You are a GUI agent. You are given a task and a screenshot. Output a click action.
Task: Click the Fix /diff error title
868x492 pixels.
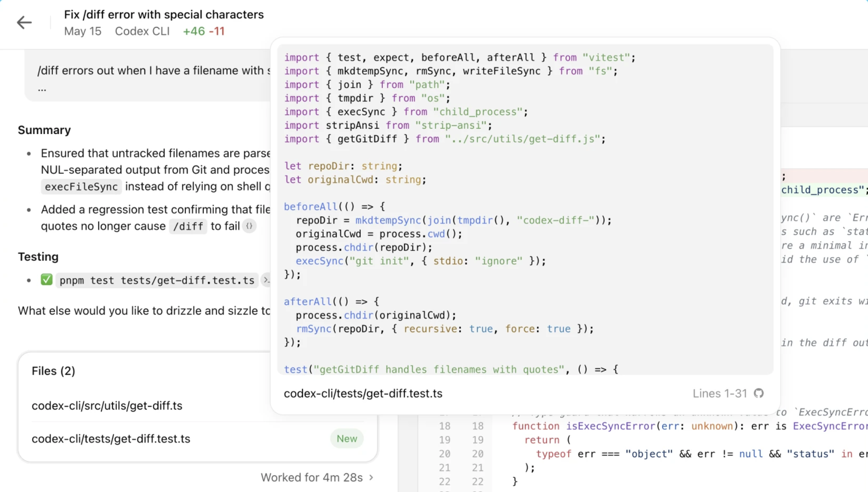click(x=164, y=14)
